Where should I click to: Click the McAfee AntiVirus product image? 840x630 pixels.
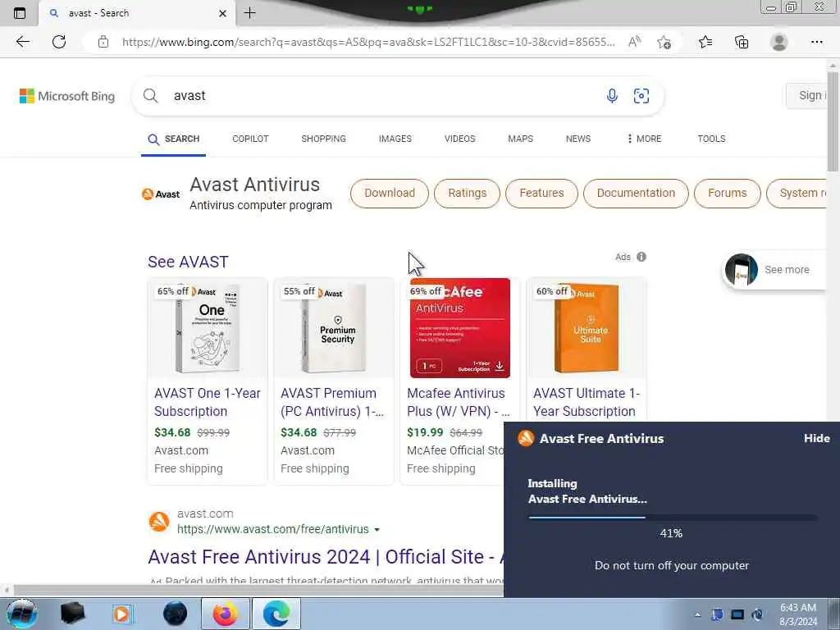[x=460, y=328]
